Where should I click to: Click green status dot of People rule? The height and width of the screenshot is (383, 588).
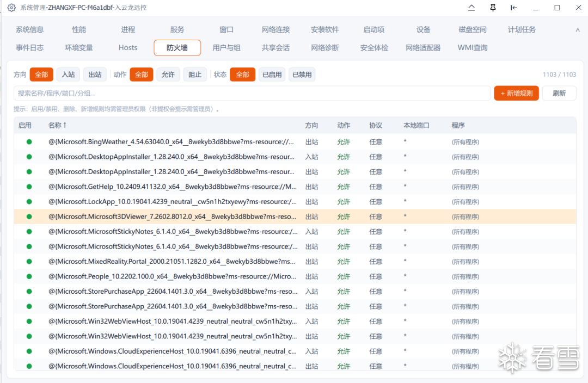(x=29, y=276)
